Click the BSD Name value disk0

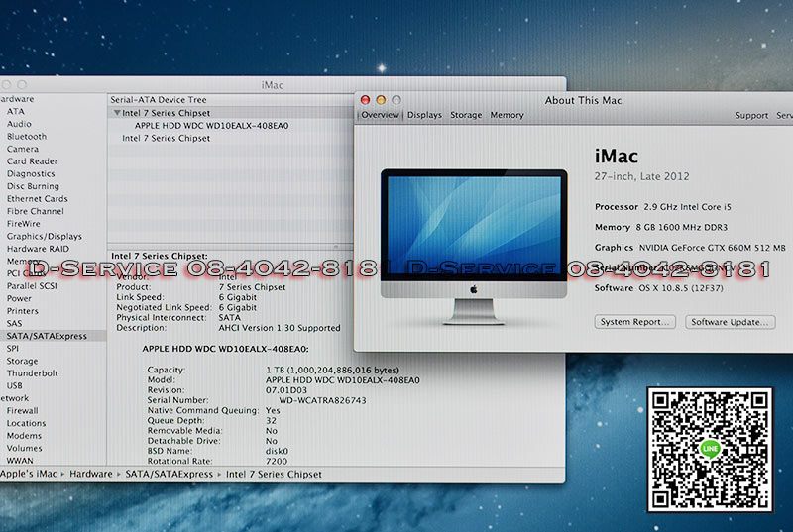point(277,451)
